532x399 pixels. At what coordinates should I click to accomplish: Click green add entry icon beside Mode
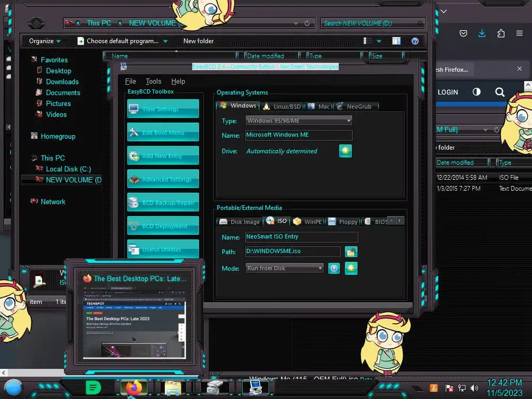coord(351,269)
